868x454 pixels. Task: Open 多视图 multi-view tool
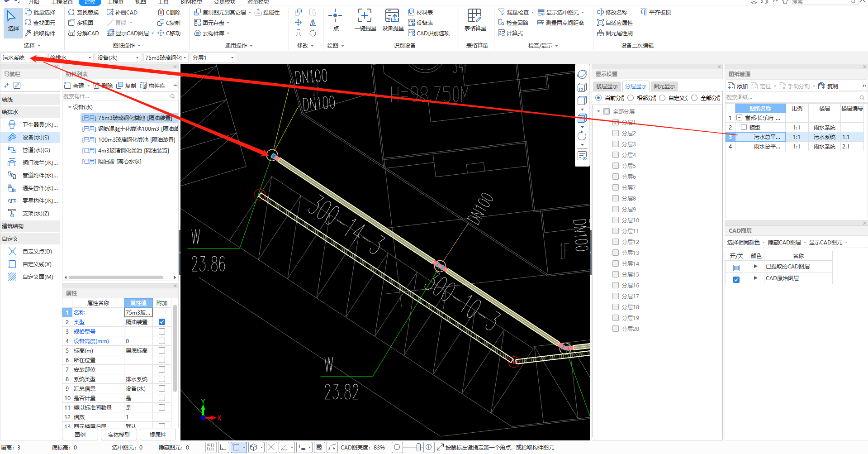(81, 23)
